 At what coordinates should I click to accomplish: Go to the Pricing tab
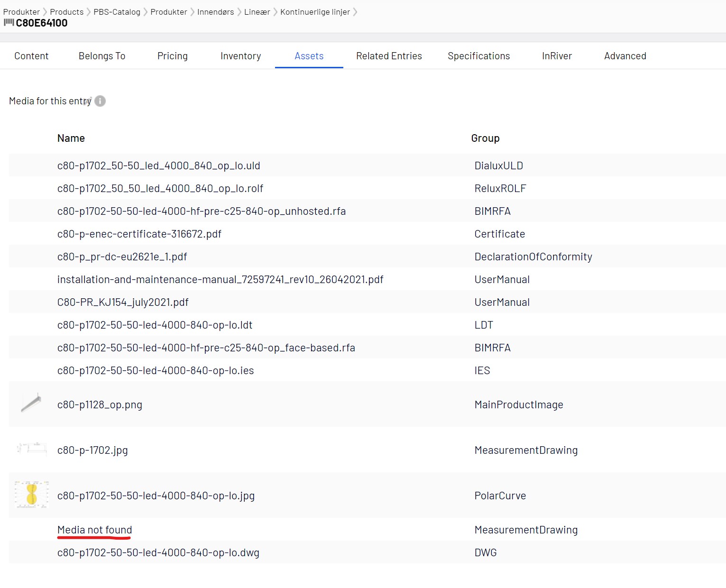(x=173, y=56)
